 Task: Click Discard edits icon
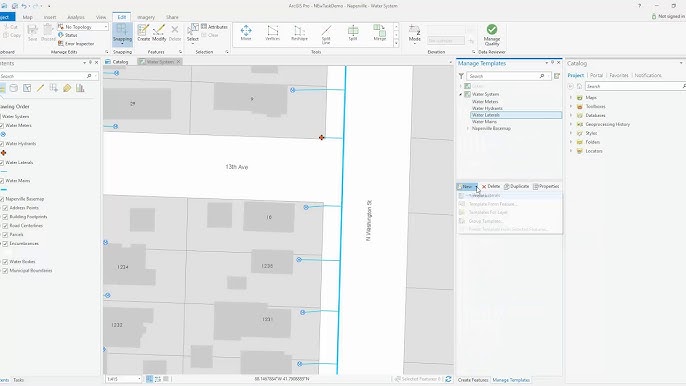point(48,33)
